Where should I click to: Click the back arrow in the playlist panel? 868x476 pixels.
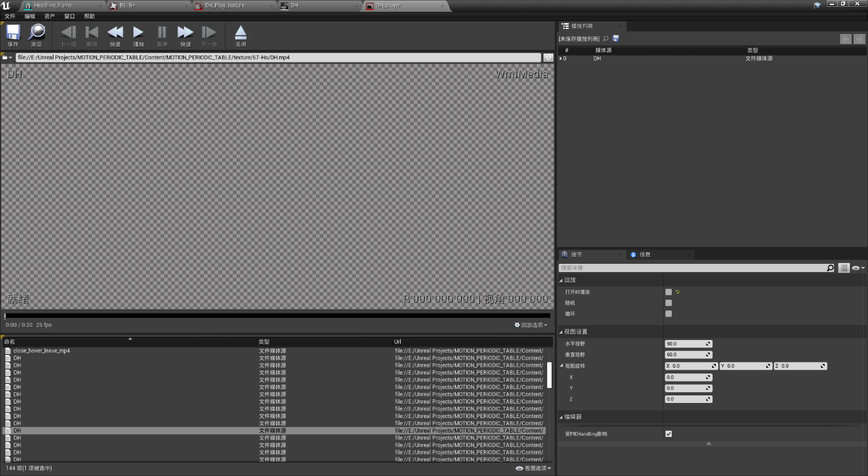(846, 39)
